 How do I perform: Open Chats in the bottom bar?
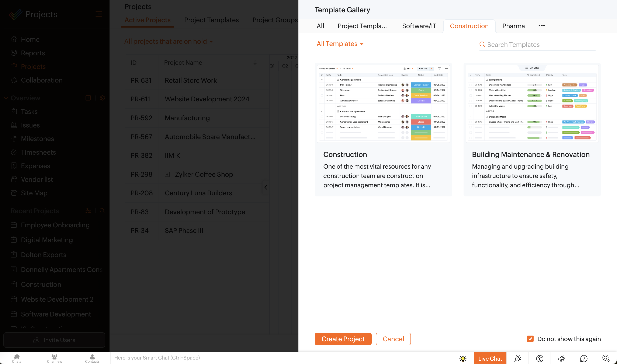coord(16,358)
